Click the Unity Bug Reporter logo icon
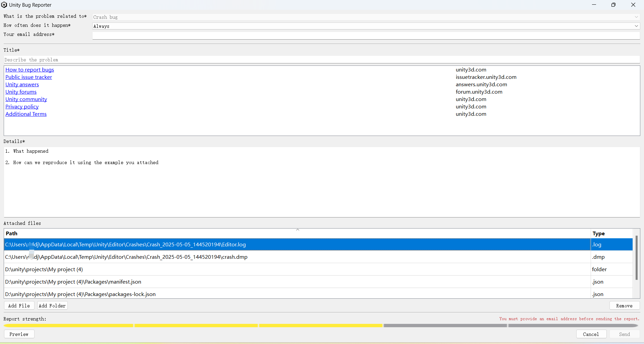The width and height of the screenshot is (644, 344). point(4,5)
